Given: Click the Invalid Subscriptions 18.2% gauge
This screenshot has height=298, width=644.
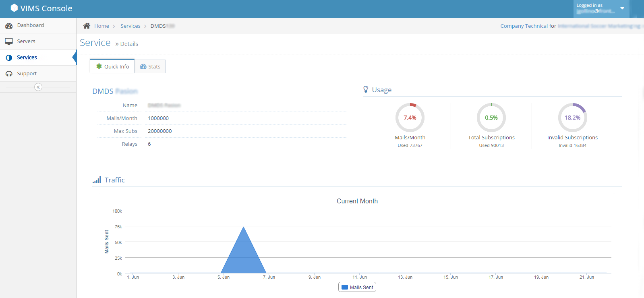Looking at the screenshot, I should (x=572, y=118).
